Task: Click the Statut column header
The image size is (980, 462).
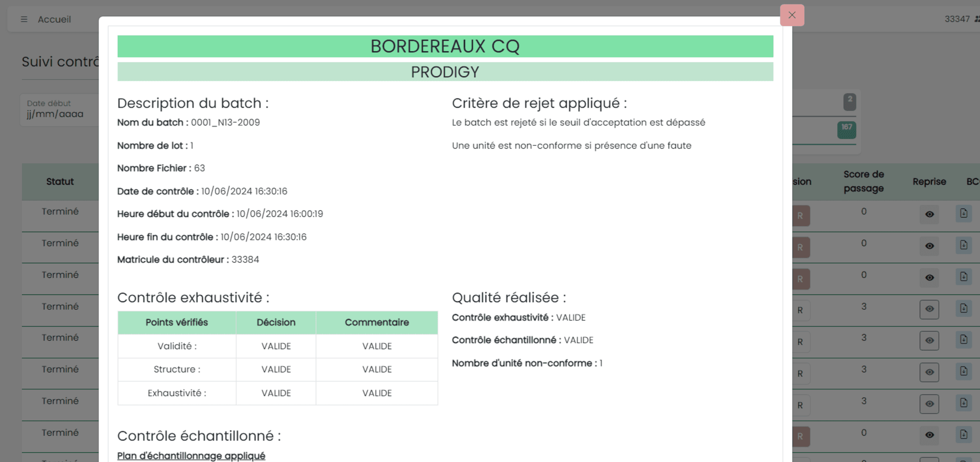Action: coord(60,181)
